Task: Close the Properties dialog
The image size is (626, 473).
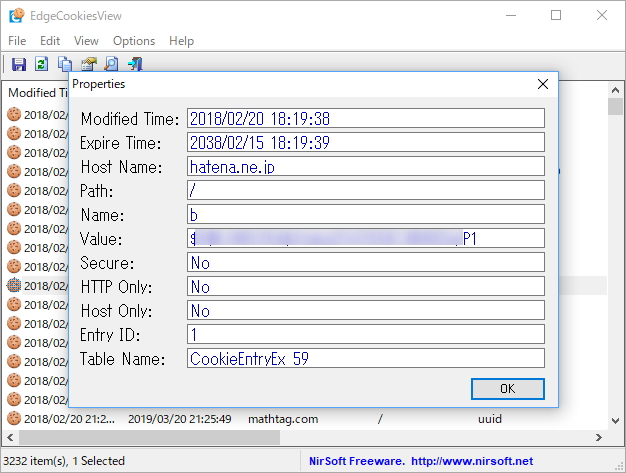Action: click(x=543, y=84)
